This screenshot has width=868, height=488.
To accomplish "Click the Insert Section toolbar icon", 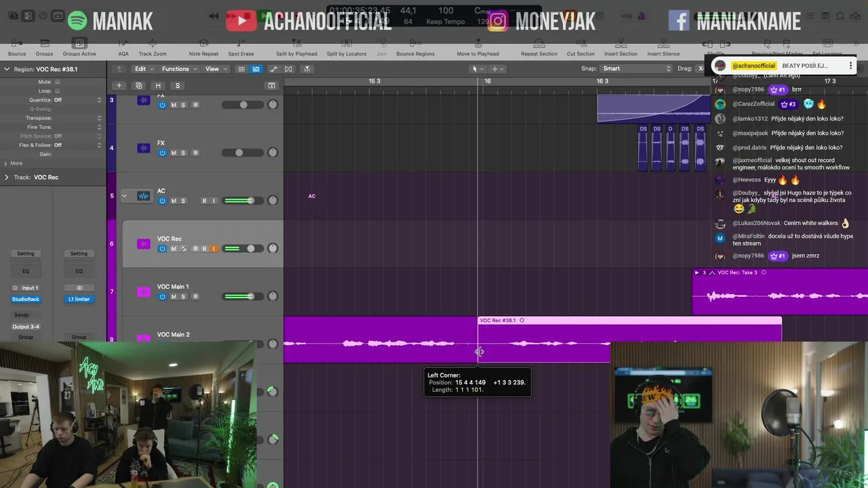I will pos(620,44).
